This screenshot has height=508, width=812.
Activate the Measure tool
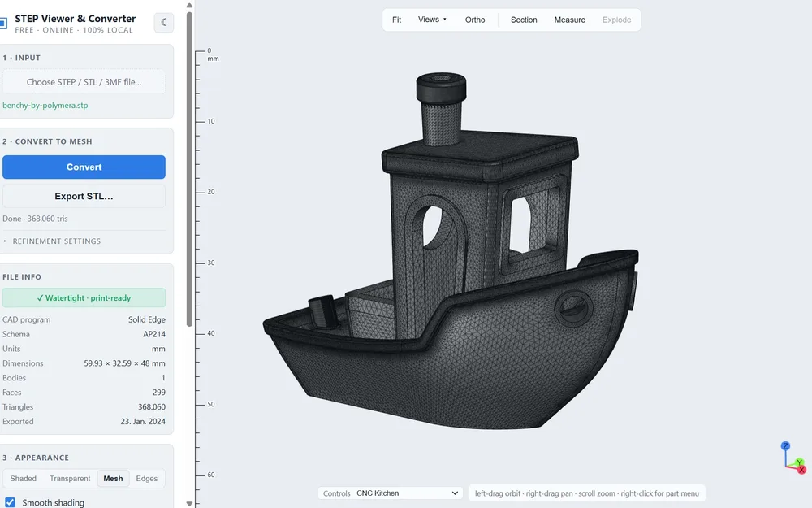tap(570, 20)
